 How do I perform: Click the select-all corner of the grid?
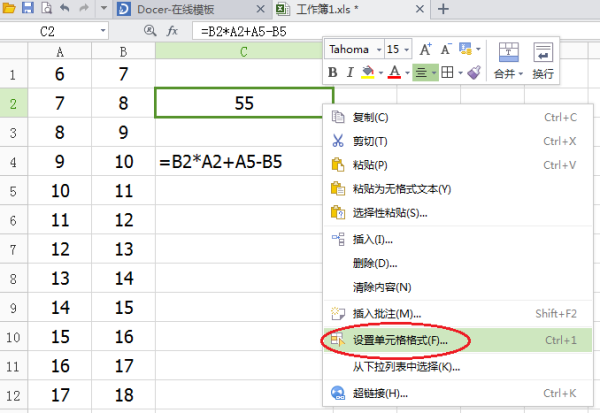tap(14, 51)
